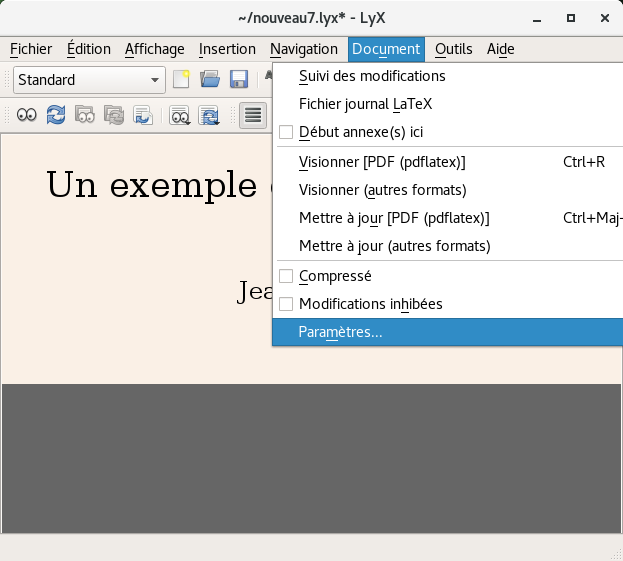Click the Open document folder icon
Image resolution: width=623 pixels, height=561 pixels.
coord(210,79)
